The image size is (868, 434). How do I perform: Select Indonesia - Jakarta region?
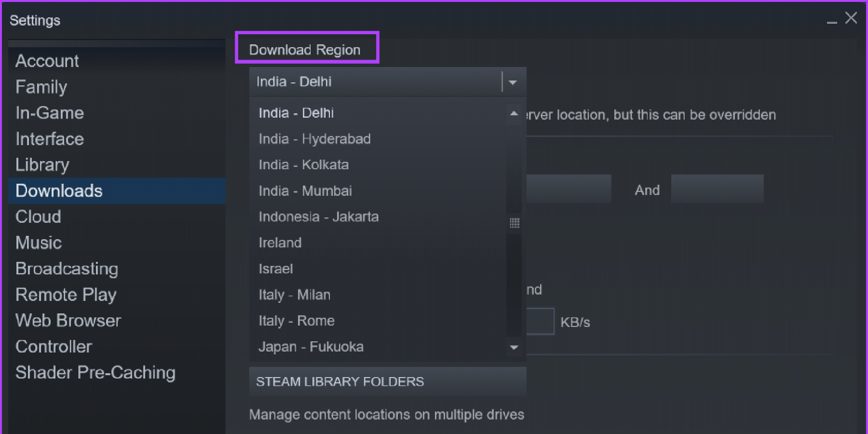pos(378,217)
